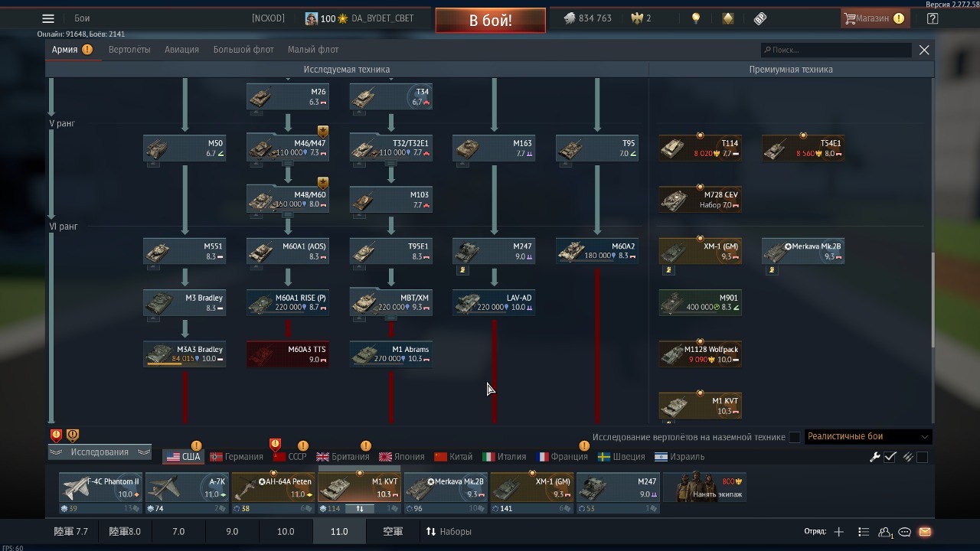Screen dimensions: 980x551
Task: Select the M50 tank in tree
Action: coord(185,148)
